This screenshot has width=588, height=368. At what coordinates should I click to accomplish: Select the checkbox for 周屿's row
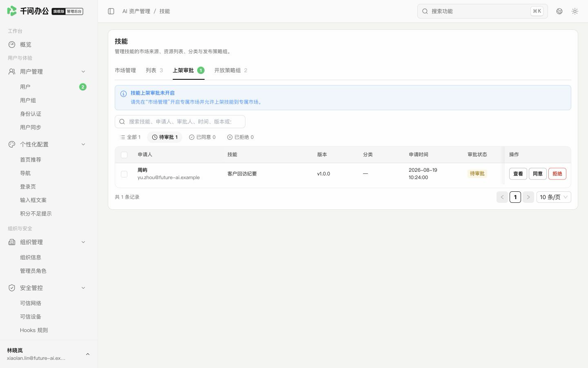click(124, 174)
